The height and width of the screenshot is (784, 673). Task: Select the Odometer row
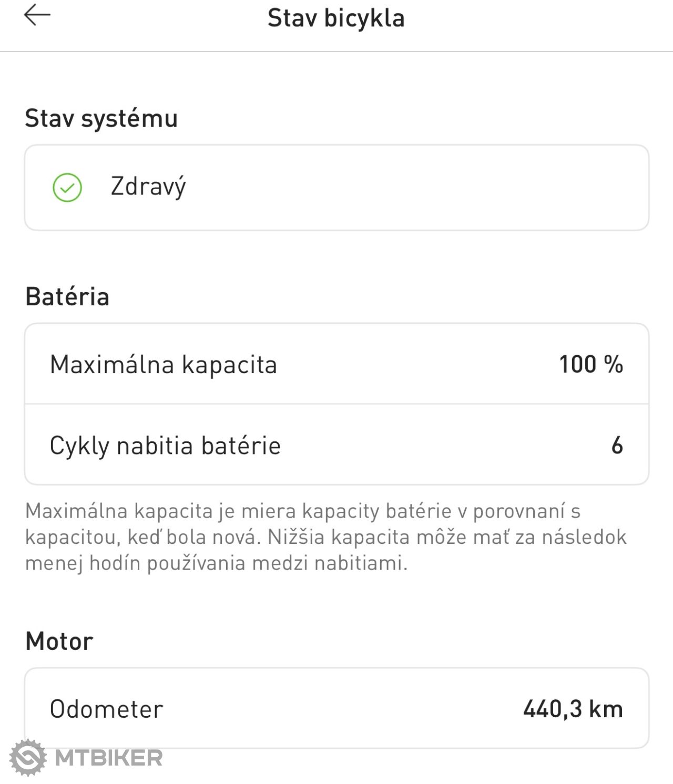click(x=336, y=709)
